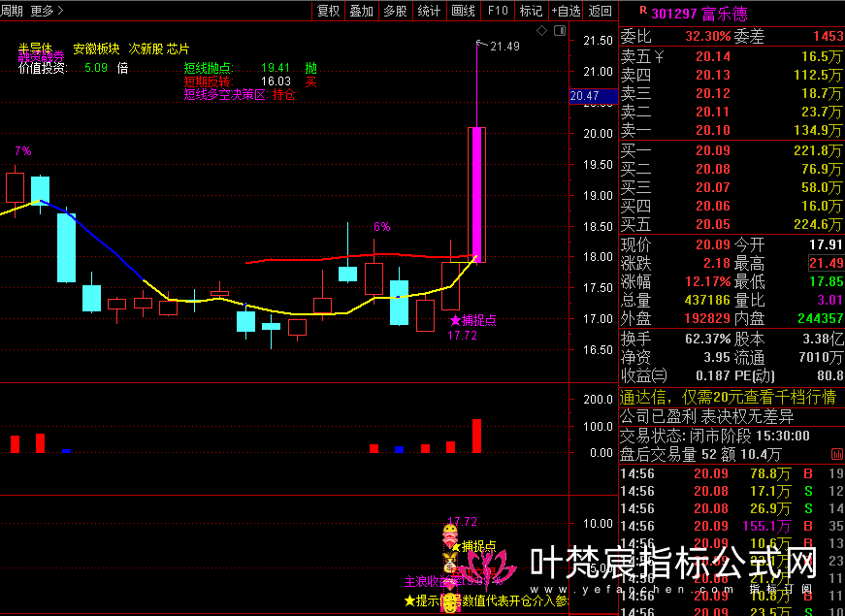Click the R margin-trading marker icon
845x616 pixels.
click(x=643, y=10)
